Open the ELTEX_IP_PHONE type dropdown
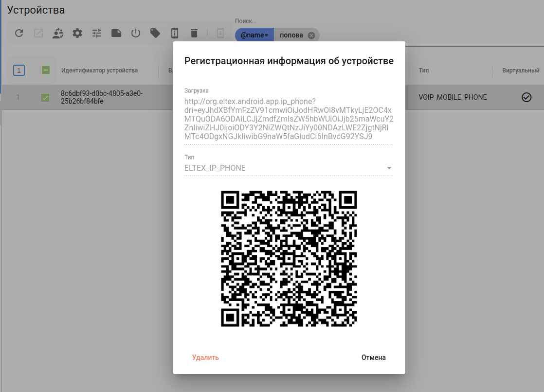 (289, 168)
